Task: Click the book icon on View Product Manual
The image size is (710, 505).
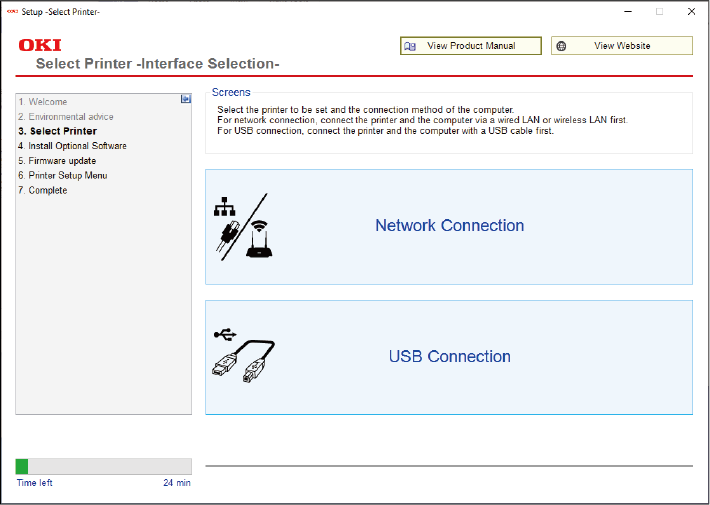Action: point(410,46)
